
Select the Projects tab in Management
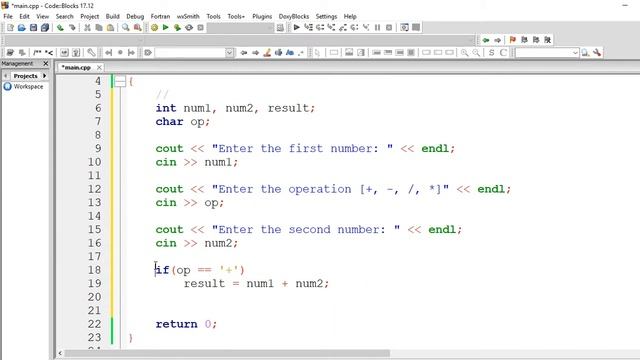(x=25, y=76)
